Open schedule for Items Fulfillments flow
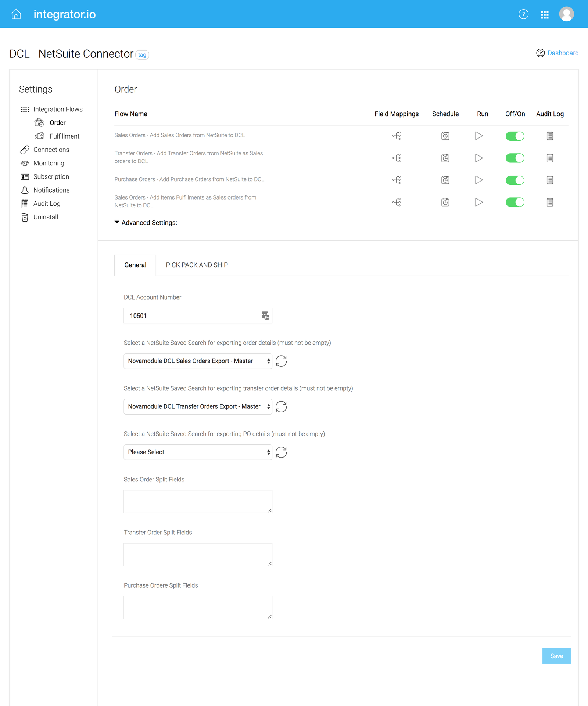 (445, 202)
